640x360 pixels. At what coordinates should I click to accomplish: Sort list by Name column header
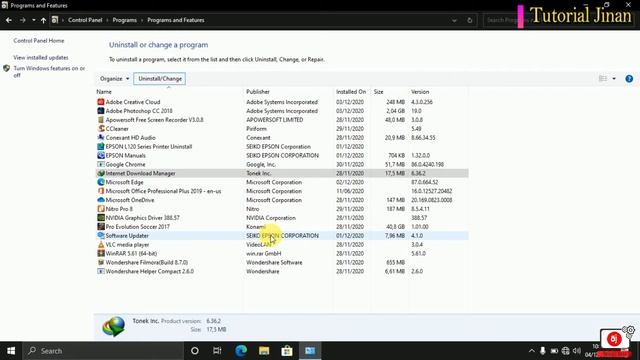(104, 92)
